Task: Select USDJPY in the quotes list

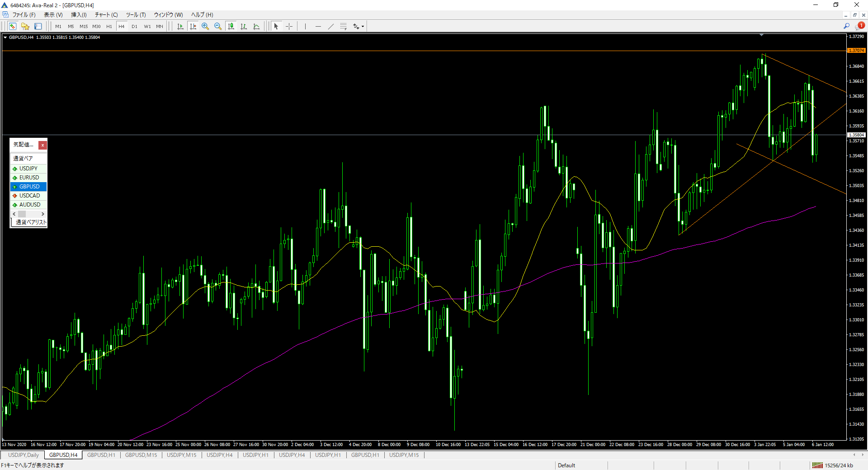Action: (x=28, y=169)
